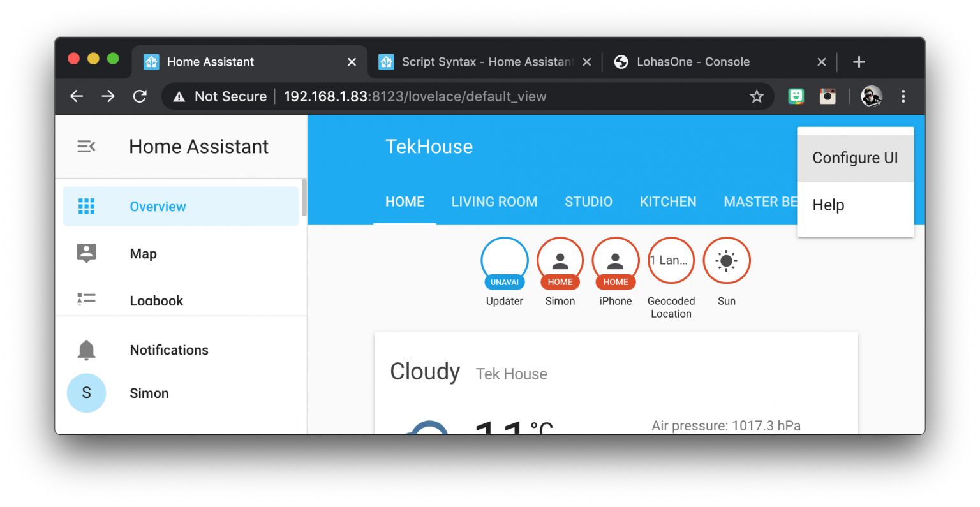Open Simon's user profile avatar

coord(86,393)
